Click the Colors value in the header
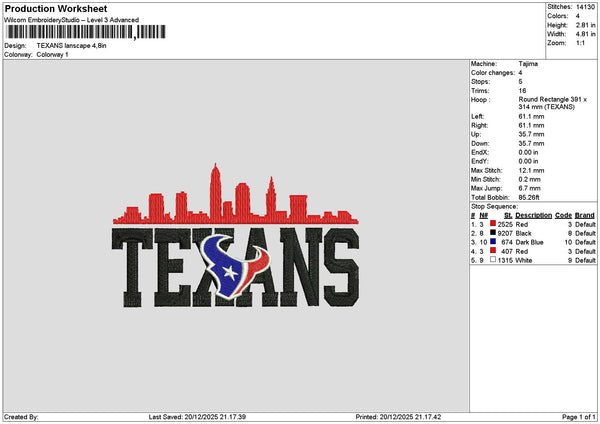Viewport: 600px width, 424px height. [x=578, y=16]
